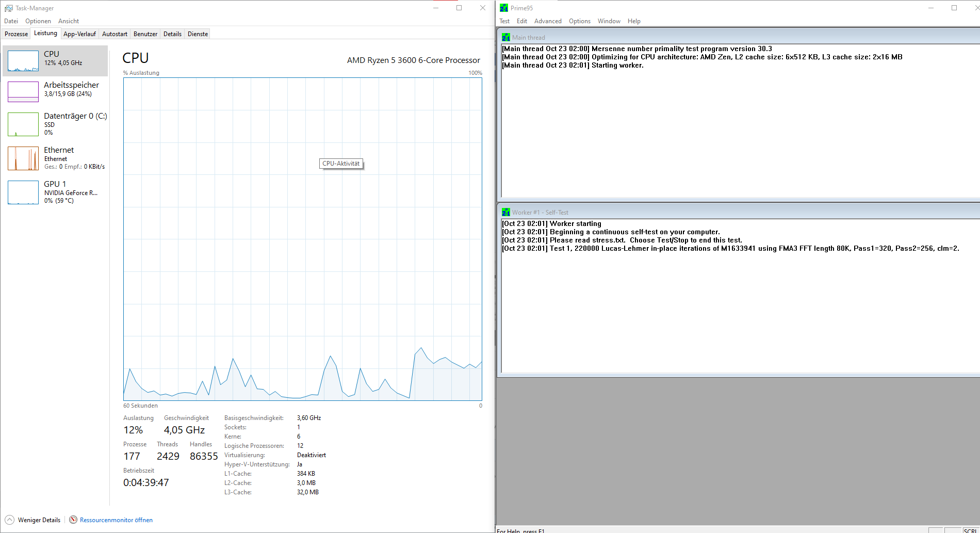Click the 'Mersenne number primality test' log line

638,49
